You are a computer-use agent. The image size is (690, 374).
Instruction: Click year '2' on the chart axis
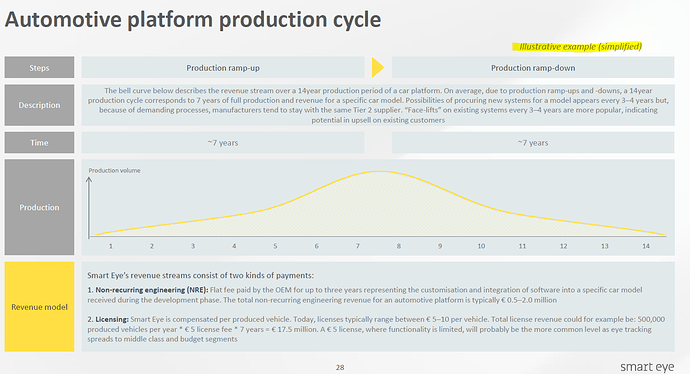(x=152, y=246)
